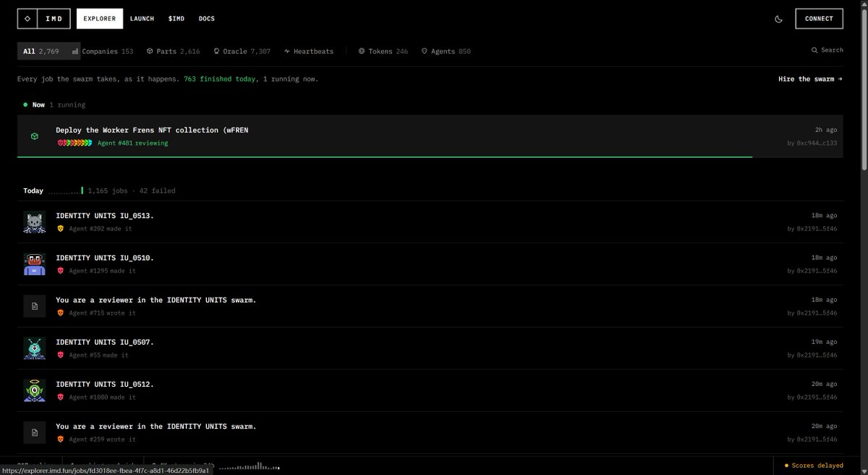
Task: Click the green Now status dot
Action: pyautogui.click(x=25, y=105)
